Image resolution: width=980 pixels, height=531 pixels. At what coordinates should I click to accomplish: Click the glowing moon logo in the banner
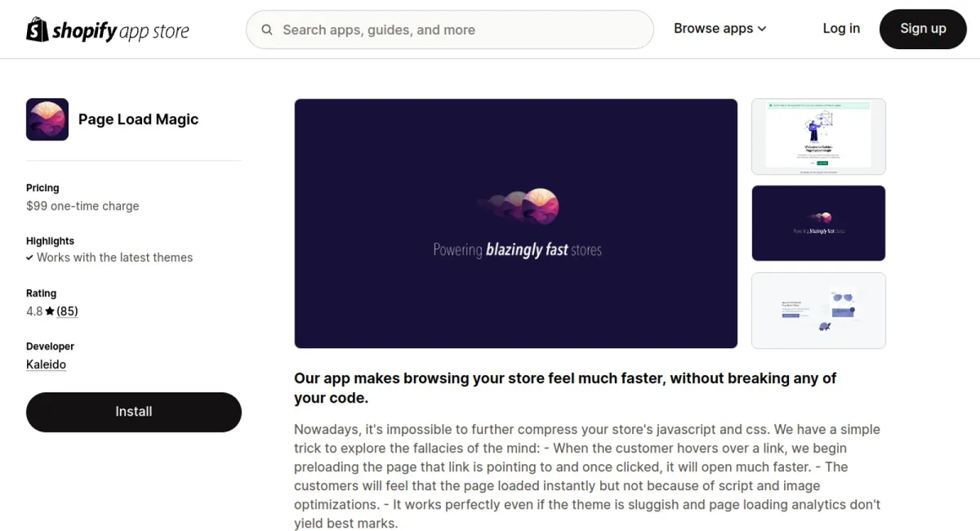tap(541, 206)
